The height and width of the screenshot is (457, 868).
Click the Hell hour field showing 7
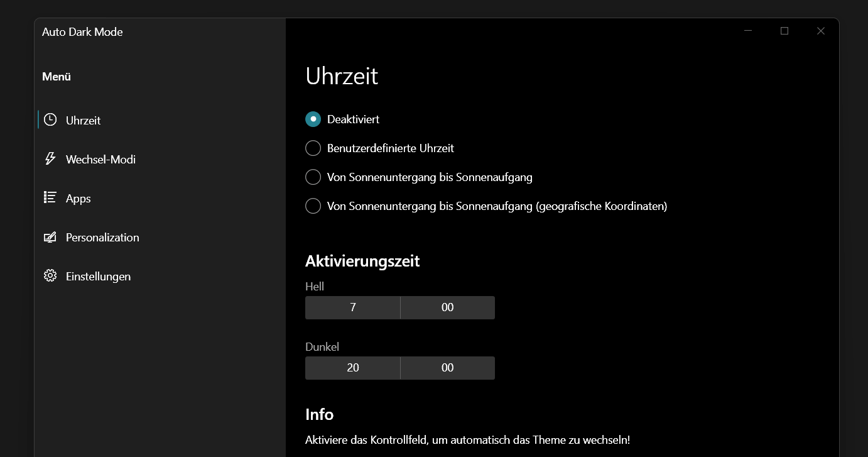pos(352,307)
